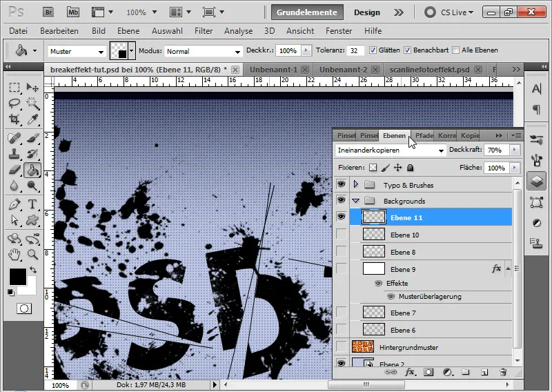Open the Filter menu

tap(204, 31)
